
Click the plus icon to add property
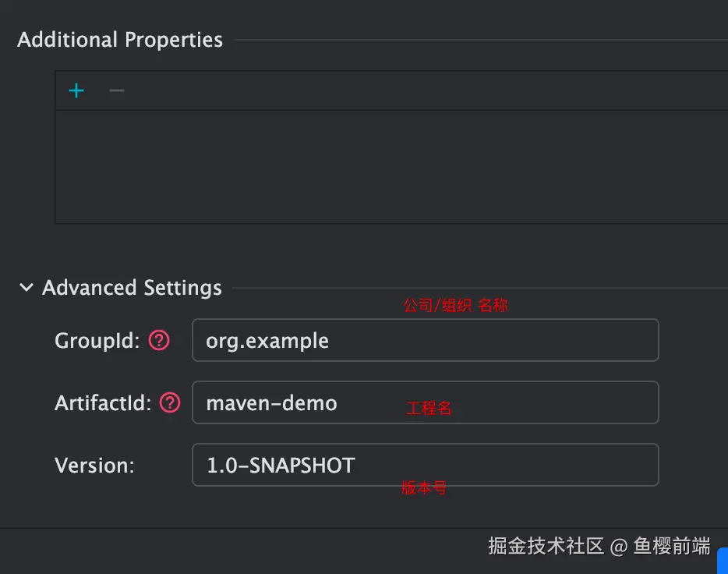(x=76, y=90)
